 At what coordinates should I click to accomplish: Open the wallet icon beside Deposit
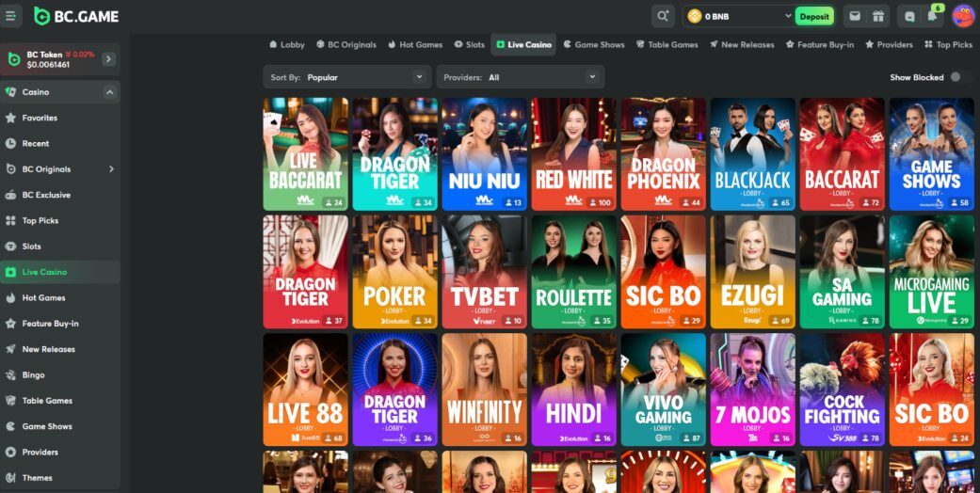click(855, 16)
